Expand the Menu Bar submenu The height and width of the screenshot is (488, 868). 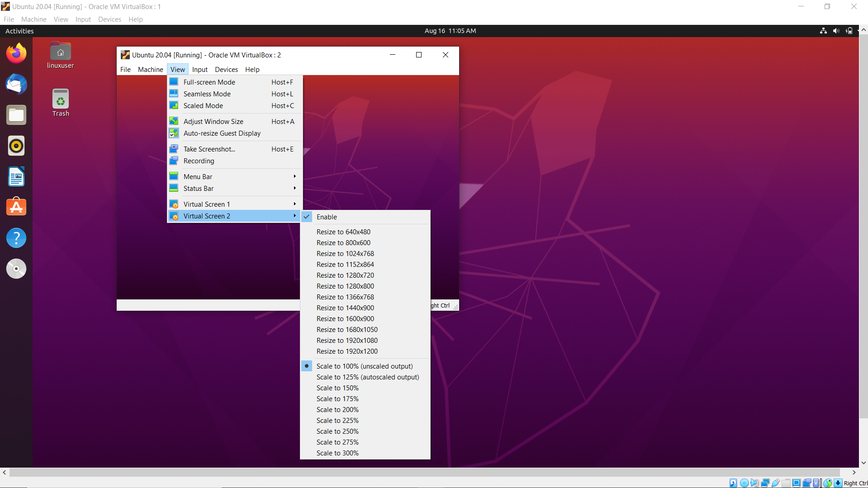(235, 176)
